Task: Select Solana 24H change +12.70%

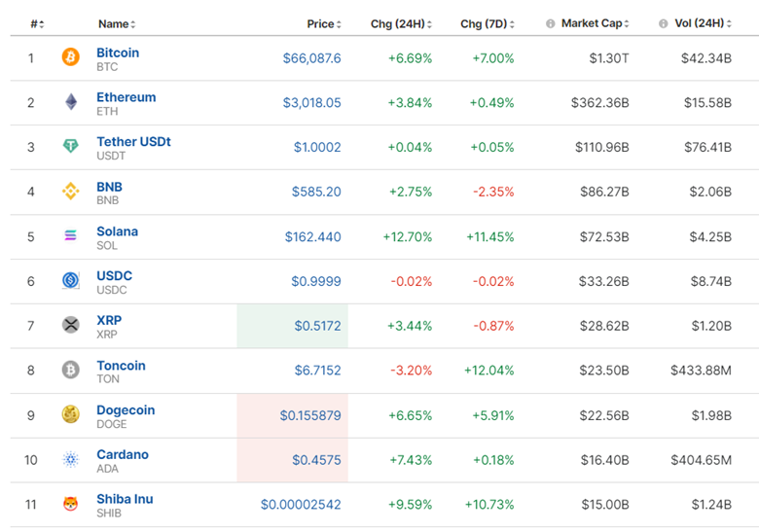Action: point(407,236)
